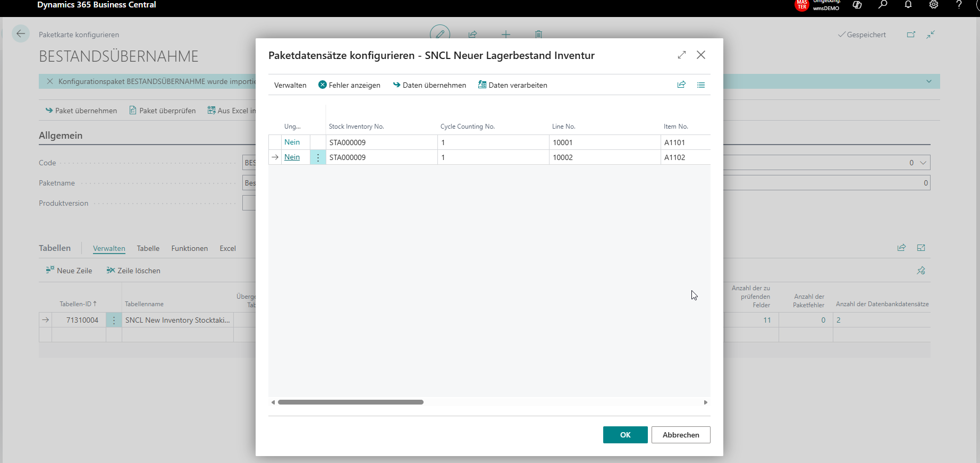Image resolution: width=980 pixels, height=463 pixels.
Task: Click the plus icon to create new package
Action: 506,35
